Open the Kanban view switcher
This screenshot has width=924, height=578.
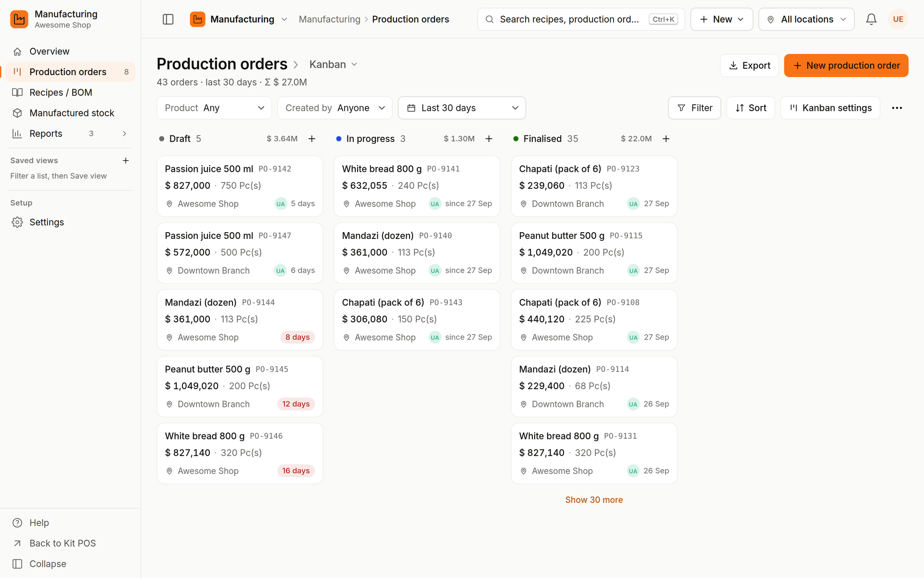[333, 65]
